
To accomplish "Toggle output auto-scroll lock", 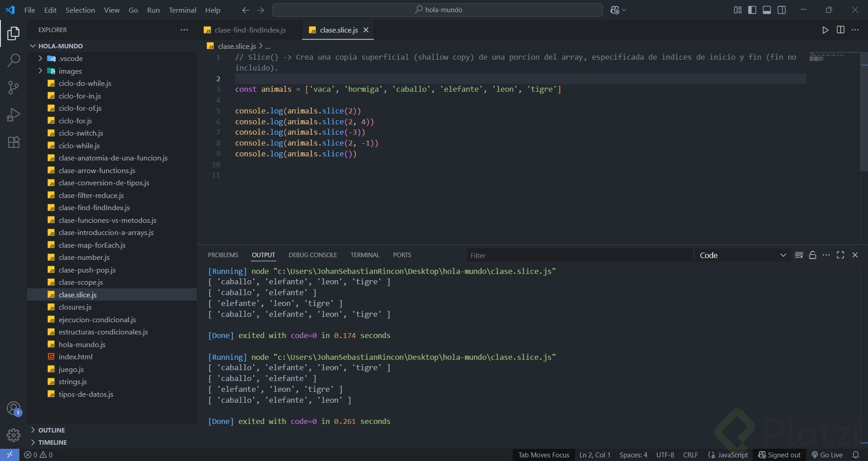I will 812,255.
